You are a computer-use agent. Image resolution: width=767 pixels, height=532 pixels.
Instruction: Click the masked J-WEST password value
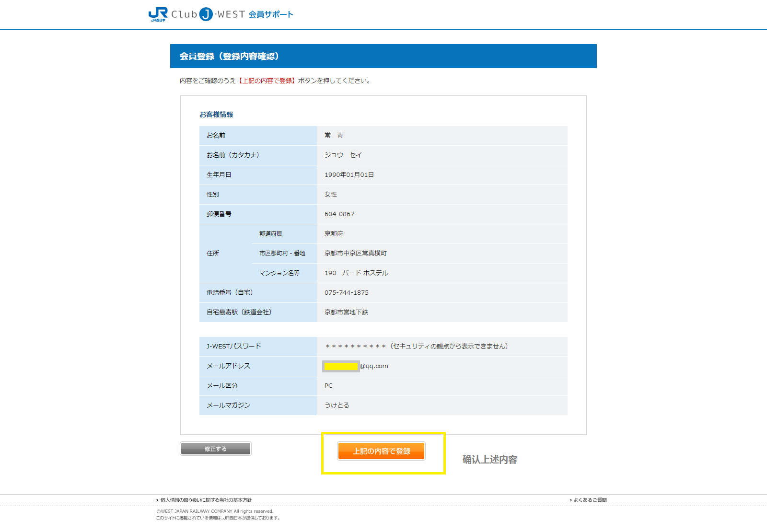(x=355, y=346)
